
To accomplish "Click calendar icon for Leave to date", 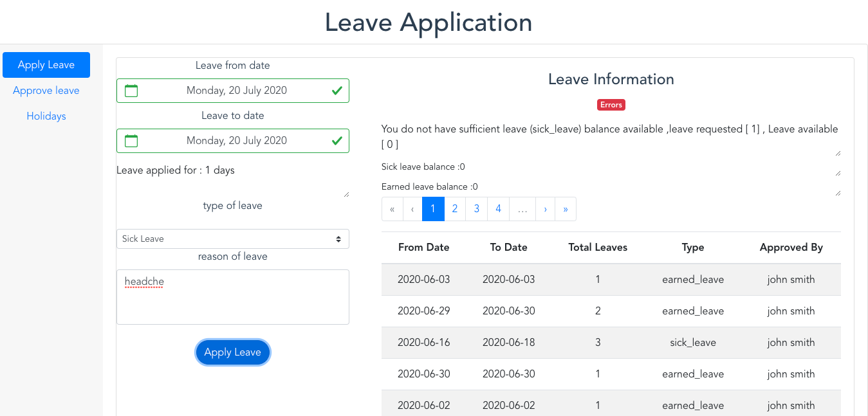I will (131, 141).
